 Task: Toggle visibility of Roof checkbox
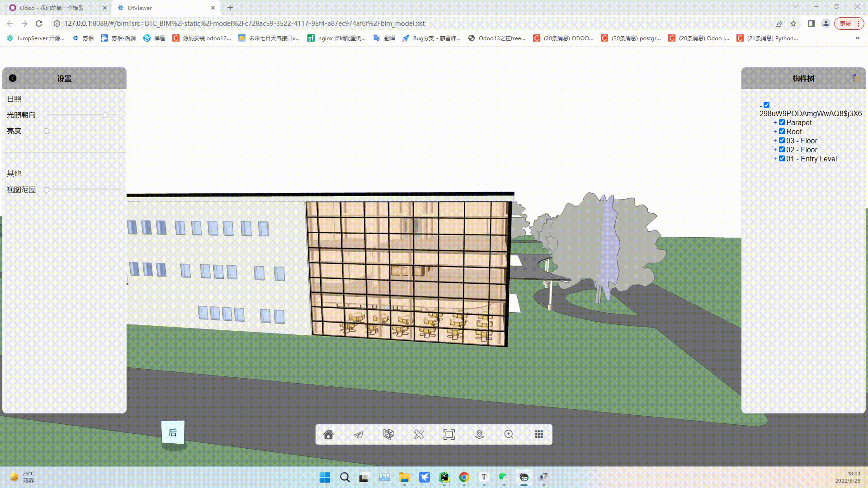coord(782,131)
